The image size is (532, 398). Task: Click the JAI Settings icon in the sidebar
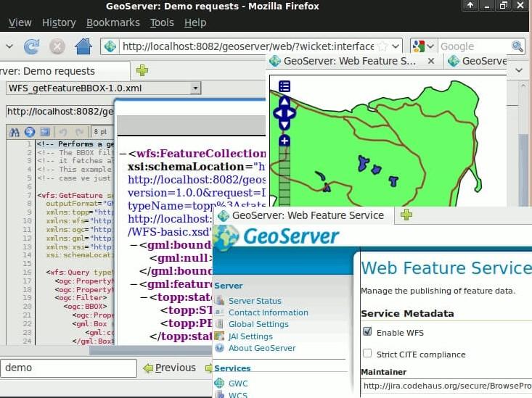pyautogui.click(x=219, y=336)
